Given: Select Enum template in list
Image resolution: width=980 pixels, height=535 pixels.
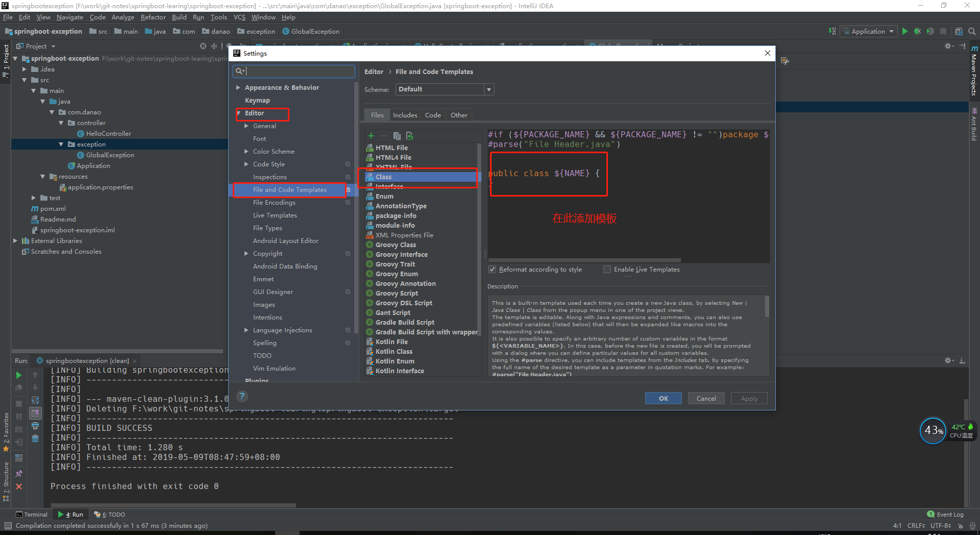Looking at the screenshot, I should tap(384, 197).
